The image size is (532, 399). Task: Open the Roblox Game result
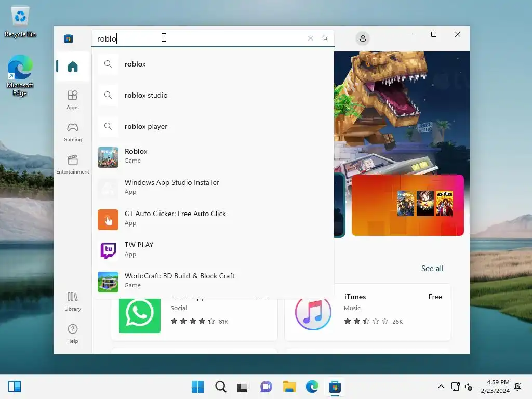pyautogui.click(x=213, y=157)
